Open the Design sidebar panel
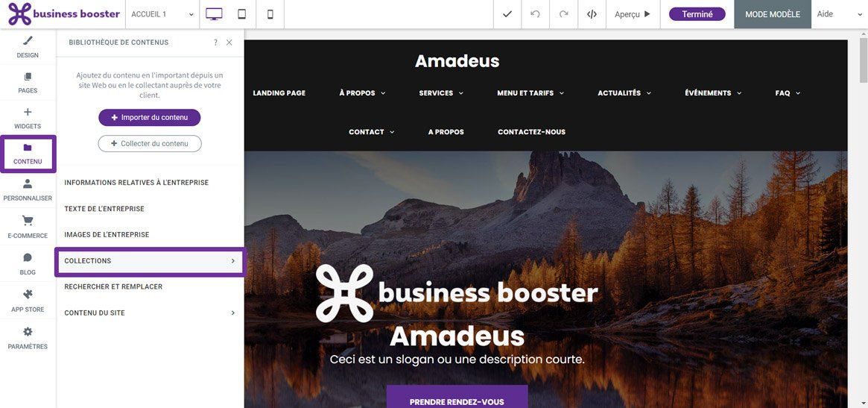Viewport: 868px width, 408px height. pos(28,47)
